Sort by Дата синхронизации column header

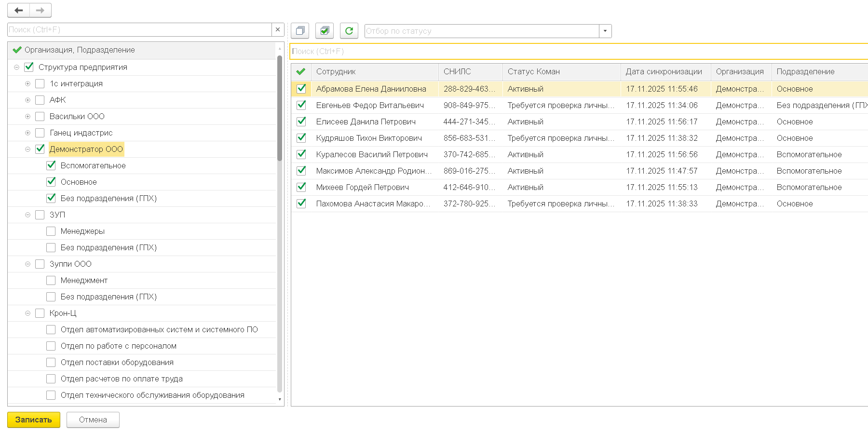664,72
